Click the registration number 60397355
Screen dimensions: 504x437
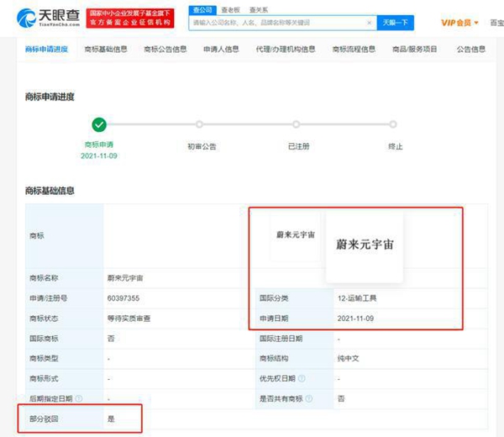click(123, 298)
